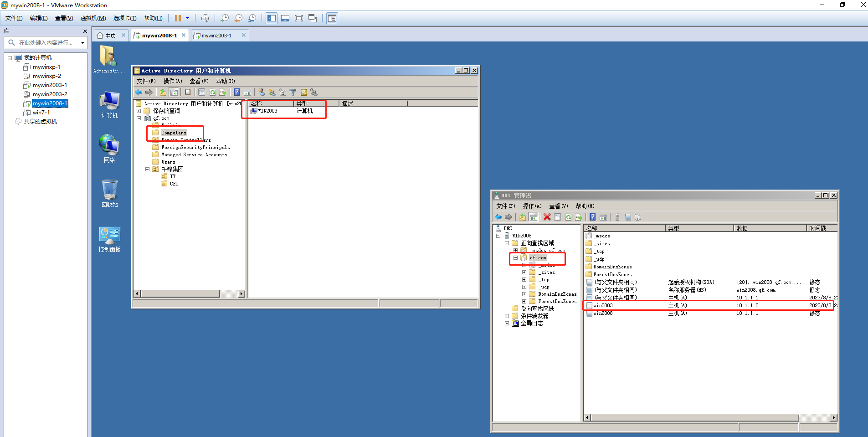This screenshot has height=437, width=868.
Task: Expand 保存的查询 tree node
Action: click(139, 111)
